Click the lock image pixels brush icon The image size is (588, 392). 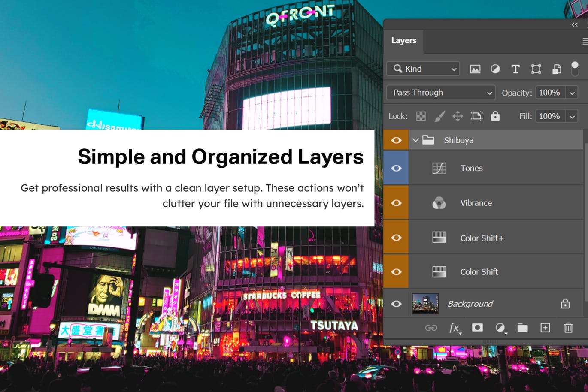[x=439, y=116]
